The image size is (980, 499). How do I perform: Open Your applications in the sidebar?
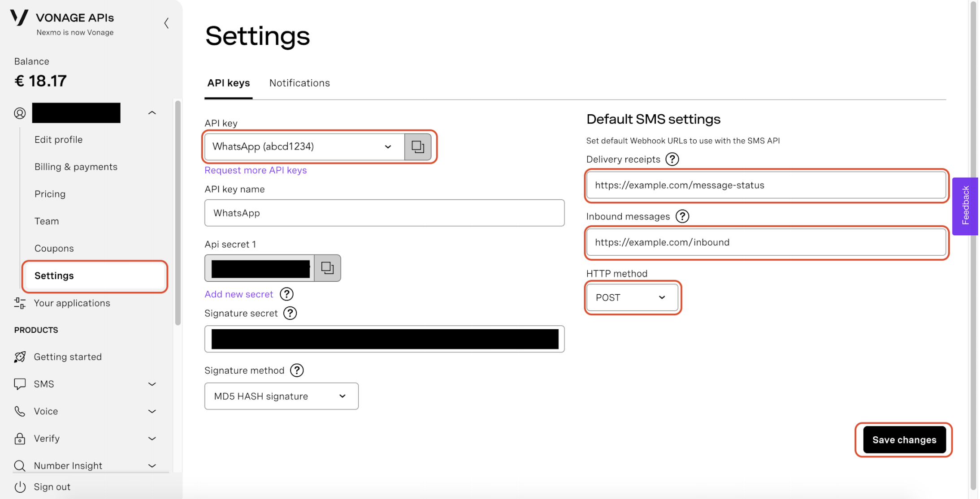click(x=72, y=303)
